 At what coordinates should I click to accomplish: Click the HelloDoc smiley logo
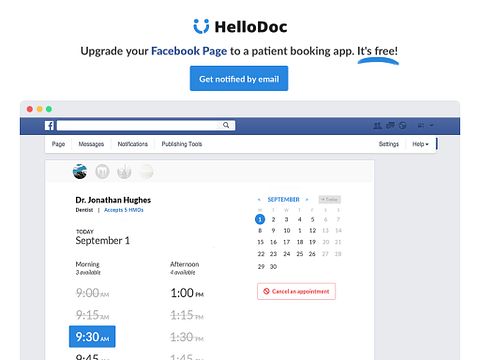click(x=201, y=26)
